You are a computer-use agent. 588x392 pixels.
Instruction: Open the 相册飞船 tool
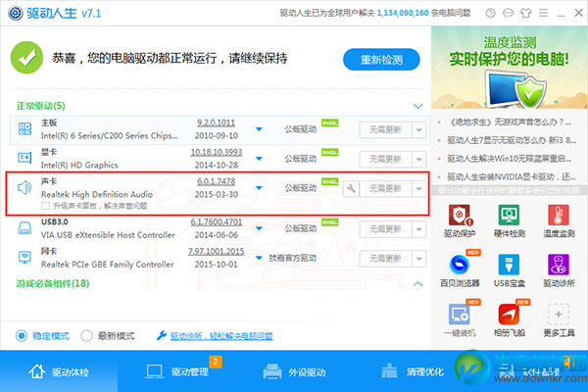click(x=509, y=319)
